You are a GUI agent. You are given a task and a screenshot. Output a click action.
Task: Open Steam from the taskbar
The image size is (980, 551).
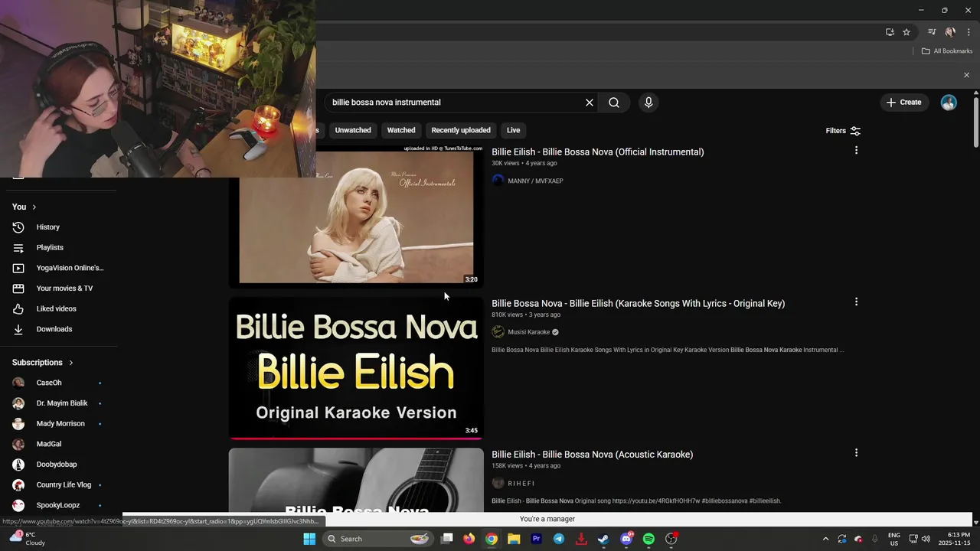pyautogui.click(x=603, y=539)
